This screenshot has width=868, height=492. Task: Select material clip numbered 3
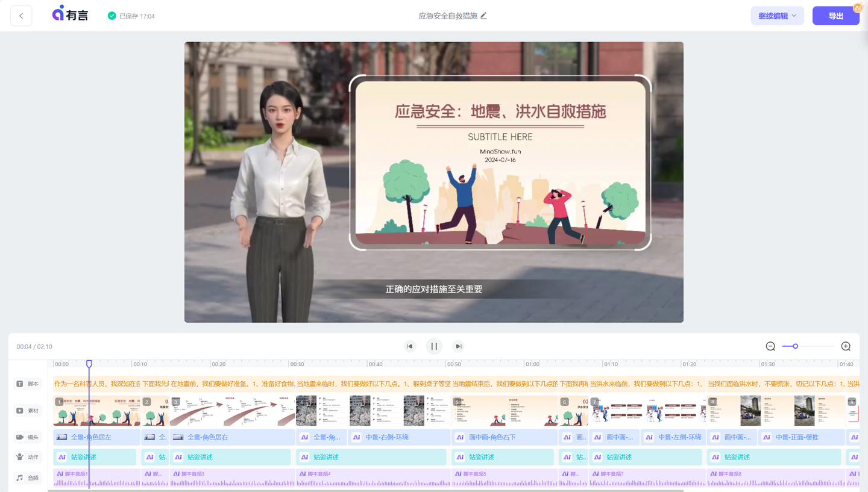233,411
